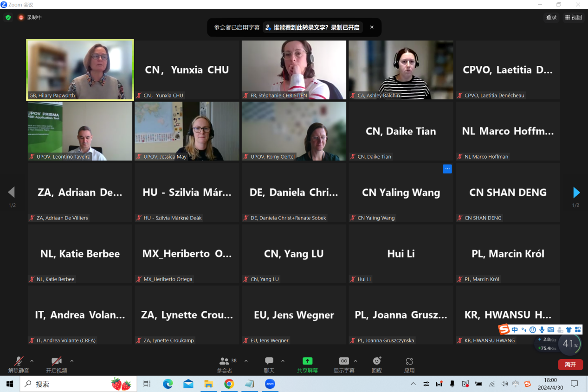Unmute the microphone
Viewport: 588px width, 392px height.
click(19, 361)
